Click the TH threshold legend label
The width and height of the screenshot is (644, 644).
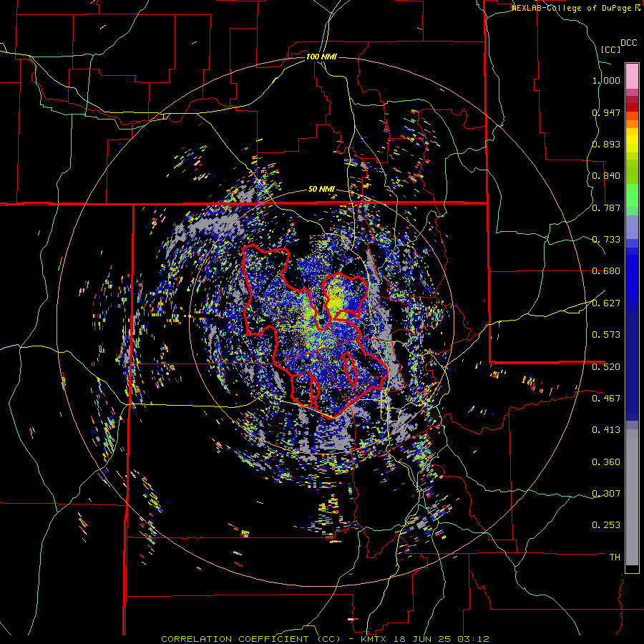pos(615,557)
